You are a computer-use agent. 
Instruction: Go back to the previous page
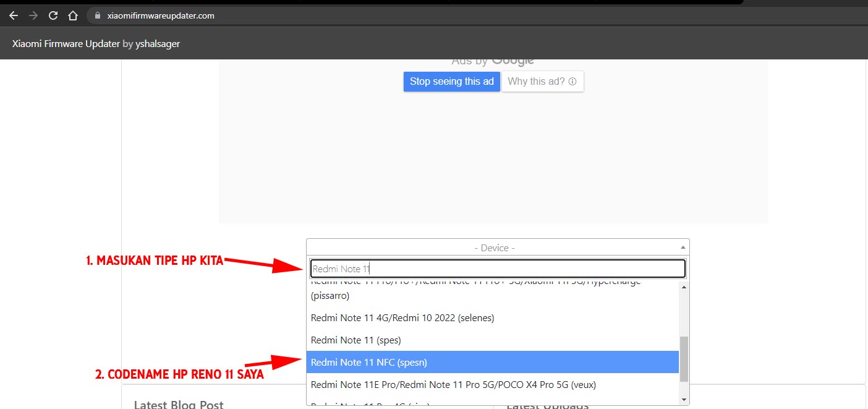[x=14, y=15]
